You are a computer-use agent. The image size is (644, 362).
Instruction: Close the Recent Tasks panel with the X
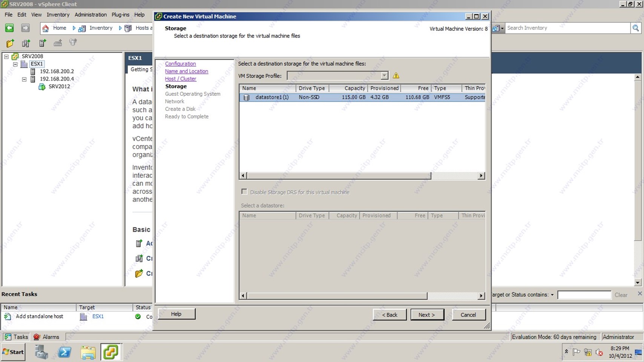point(639,293)
